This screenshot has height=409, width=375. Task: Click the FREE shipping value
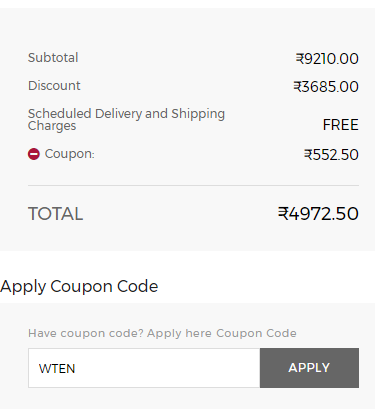(x=340, y=125)
